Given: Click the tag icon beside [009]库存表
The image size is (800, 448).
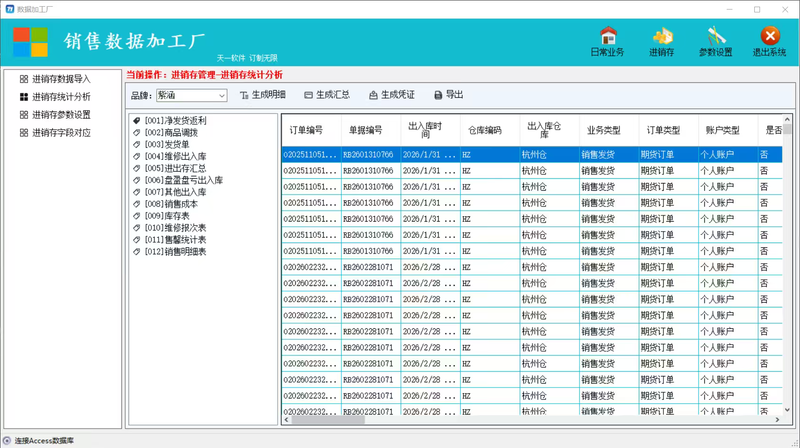Looking at the screenshot, I should pos(137,216).
